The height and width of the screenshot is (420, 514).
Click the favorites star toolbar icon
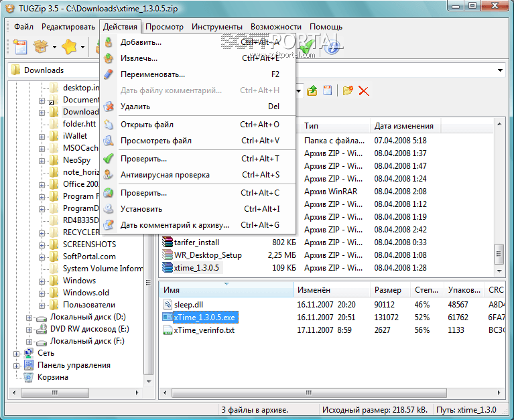tap(69, 47)
